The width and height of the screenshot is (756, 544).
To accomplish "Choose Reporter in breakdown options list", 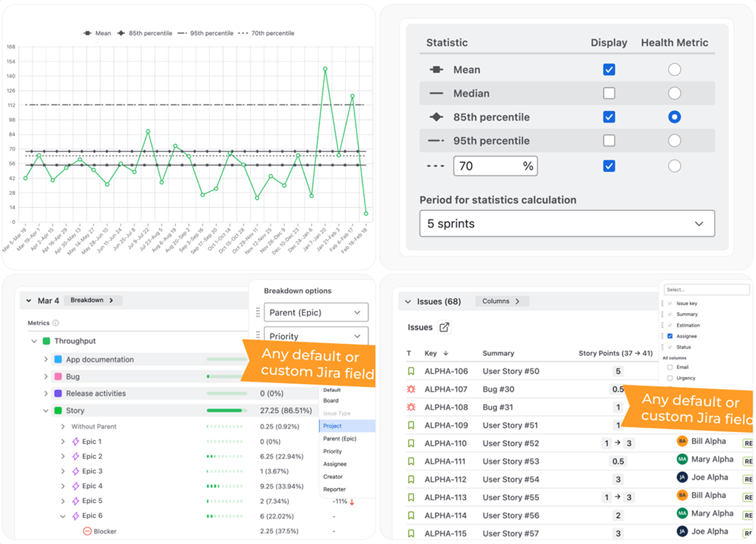I will pos(335,490).
